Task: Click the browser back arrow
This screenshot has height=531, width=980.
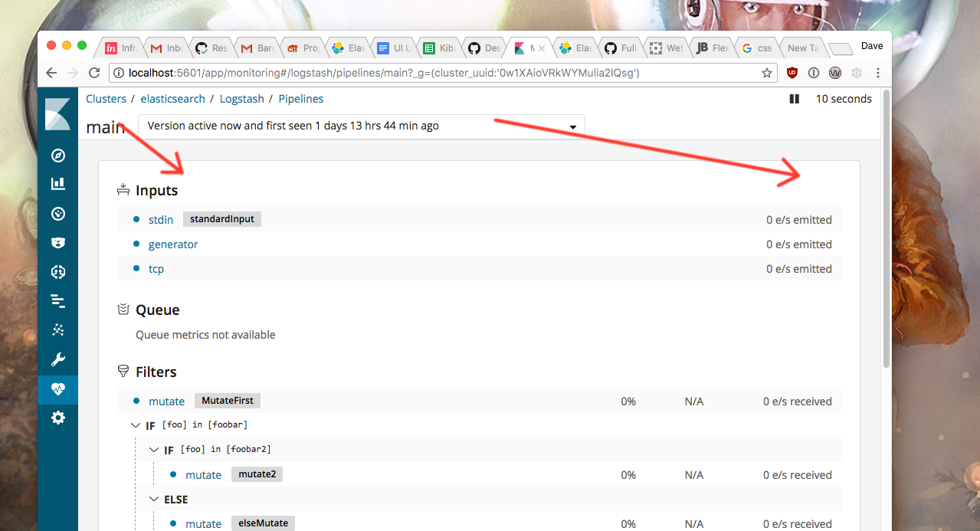Action: (51, 73)
